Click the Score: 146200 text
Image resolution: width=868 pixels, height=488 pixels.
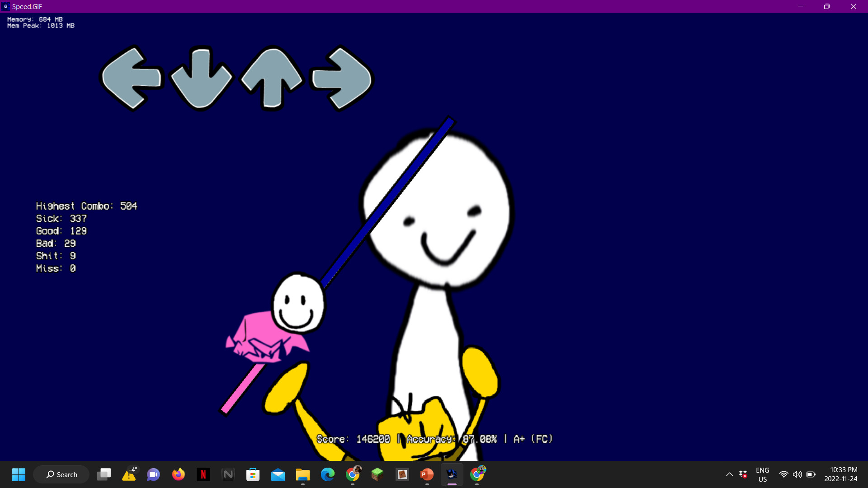(x=353, y=439)
